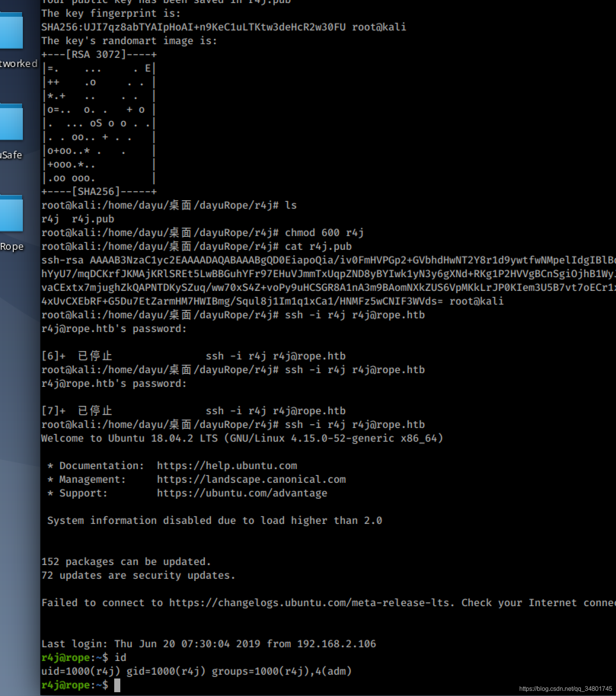Viewport: 616px width, 696px height.
Task: Click 'Last login: Thu Jun 20' line
Action: [209, 644]
